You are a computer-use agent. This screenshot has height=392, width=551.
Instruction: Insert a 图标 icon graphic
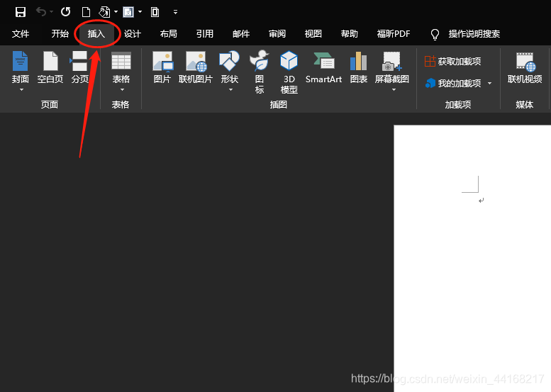(x=260, y=72)
